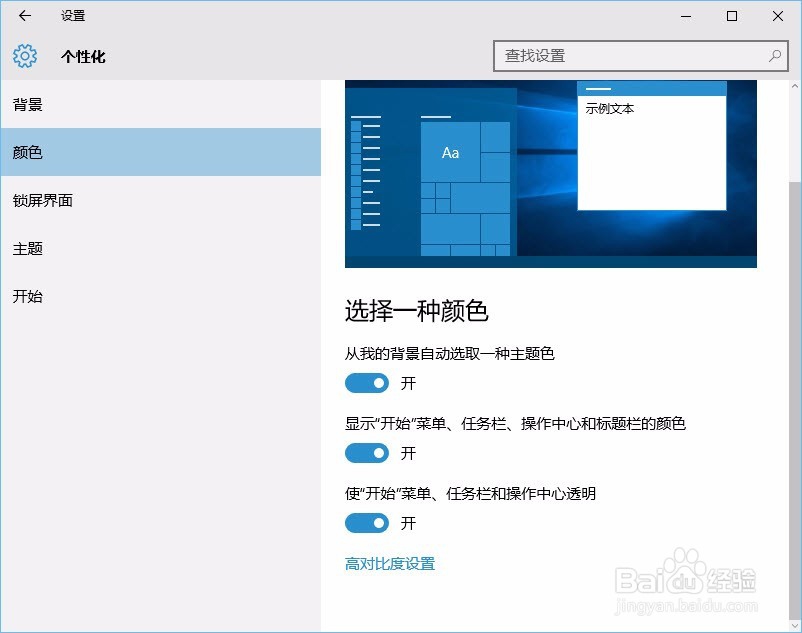This screenshot has height=633, width=802.
Task: Click the scrollbar up arrow
Action: click(x=795, y=86)
